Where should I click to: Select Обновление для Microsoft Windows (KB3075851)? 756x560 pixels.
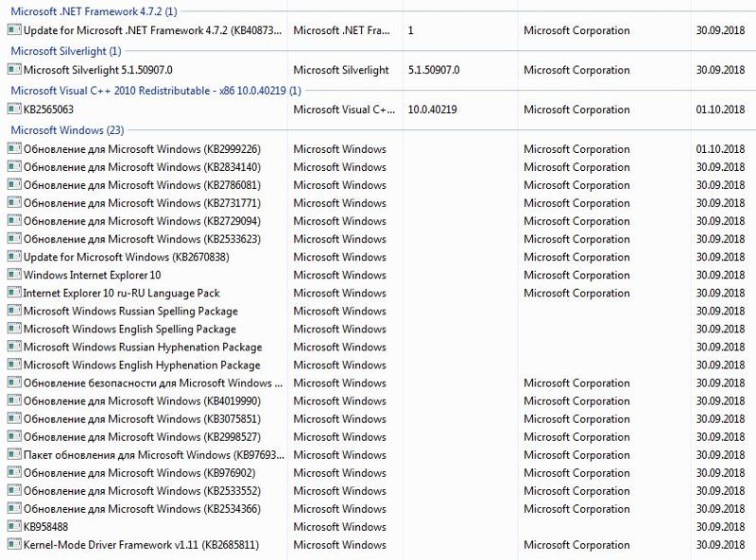[143, 418]
